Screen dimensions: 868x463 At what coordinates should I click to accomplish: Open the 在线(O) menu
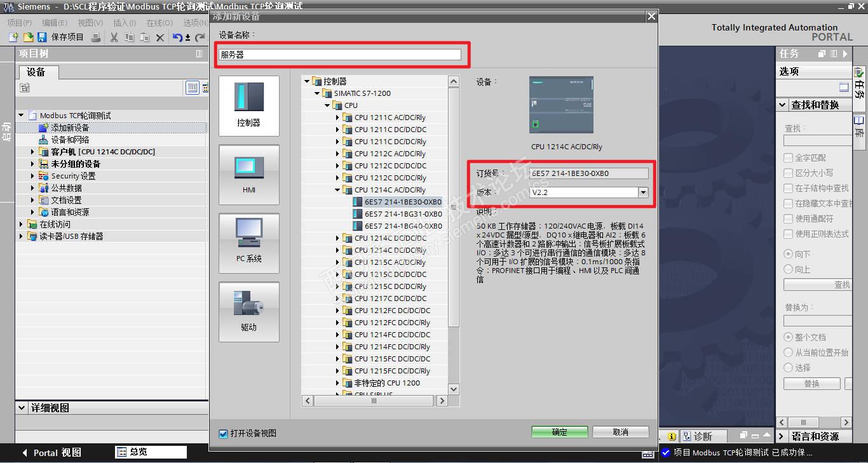click(x=159, y=23)
